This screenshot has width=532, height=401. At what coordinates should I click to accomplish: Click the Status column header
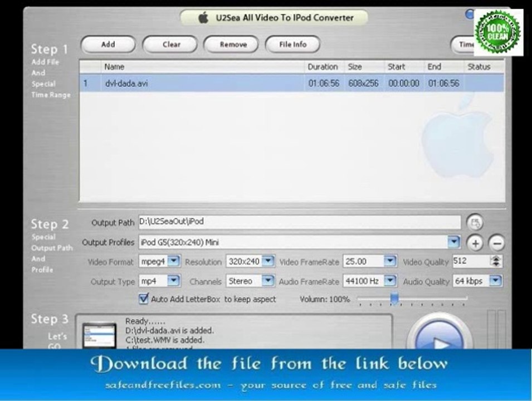coord(484,67)
